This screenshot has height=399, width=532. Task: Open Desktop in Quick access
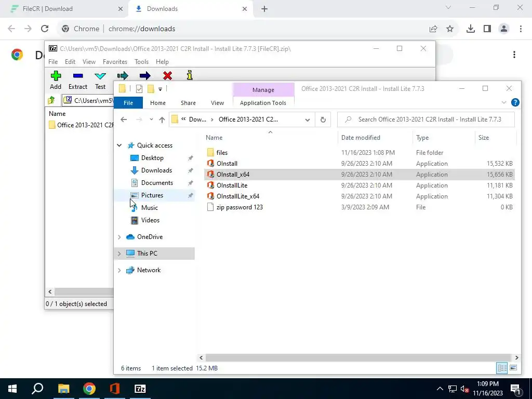point(152,158)
